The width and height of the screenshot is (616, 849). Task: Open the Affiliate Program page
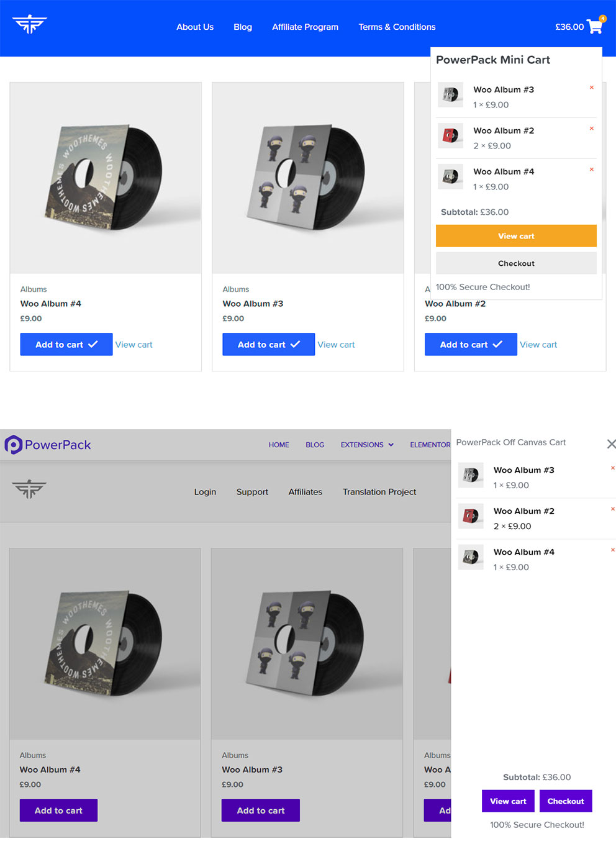(x=305, y=27)
